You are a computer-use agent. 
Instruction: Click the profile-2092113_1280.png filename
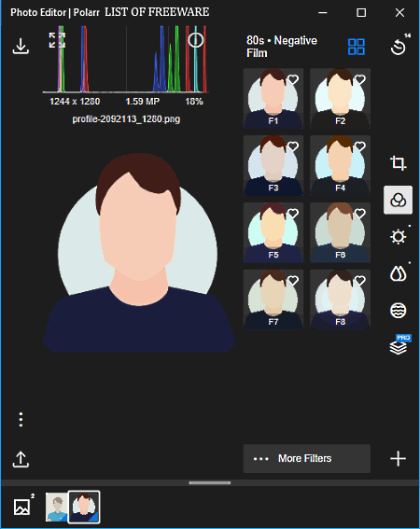point(126,119)
